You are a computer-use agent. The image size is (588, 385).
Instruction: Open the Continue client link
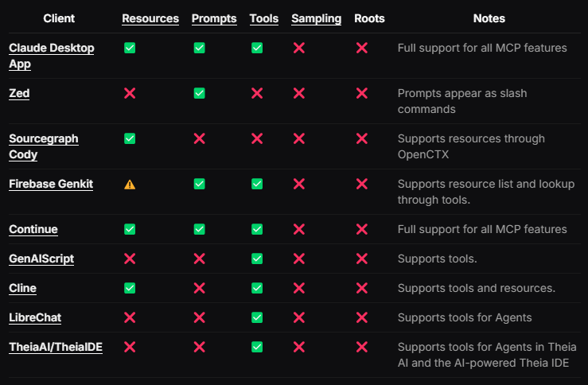tap(33, 229)
